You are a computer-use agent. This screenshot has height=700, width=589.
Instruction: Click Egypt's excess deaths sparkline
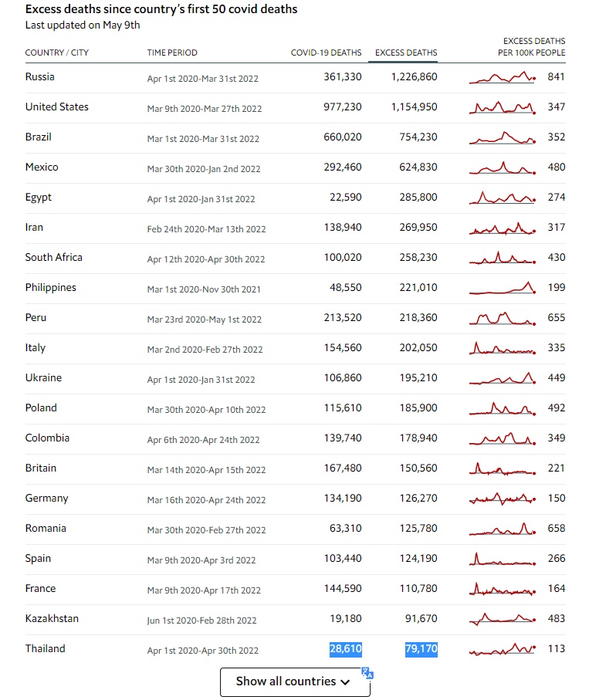[503, 198]
